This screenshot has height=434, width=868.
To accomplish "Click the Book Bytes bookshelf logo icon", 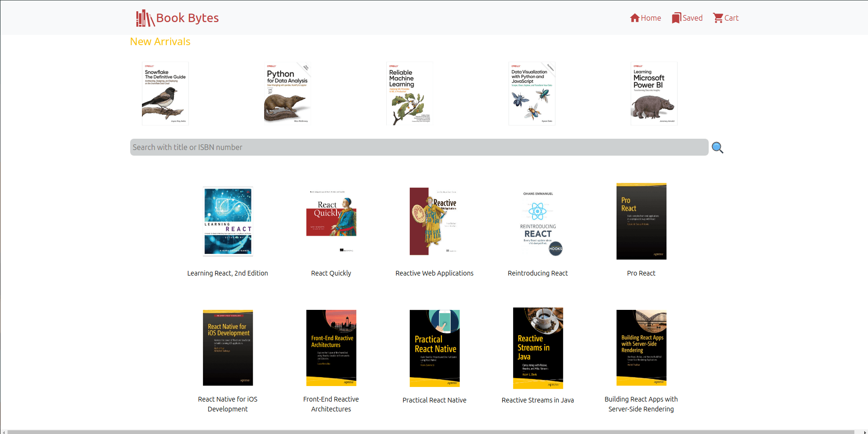I will click(x=145, y=18).
